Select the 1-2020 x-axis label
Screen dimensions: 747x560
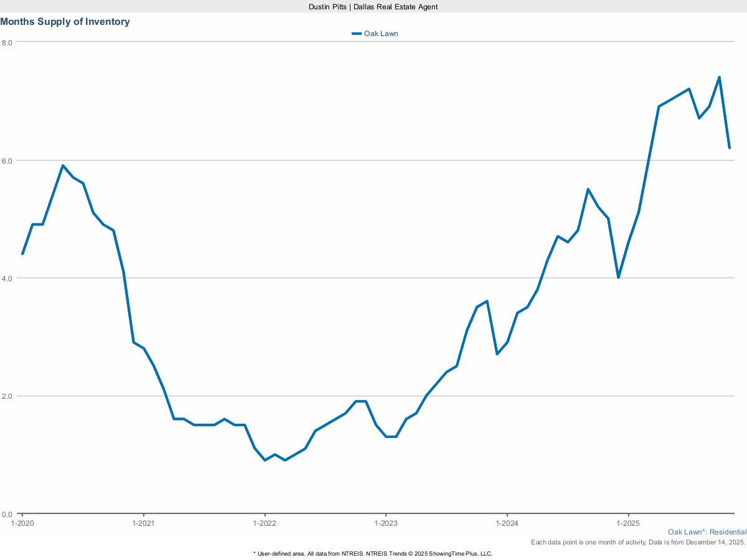pyautogui.click(x=22, y=524)
